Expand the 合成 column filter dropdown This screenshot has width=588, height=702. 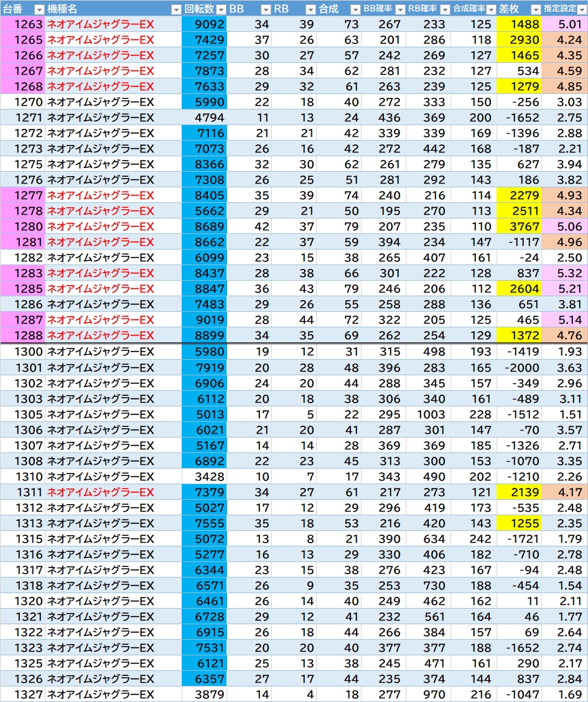tap(355, 9)
